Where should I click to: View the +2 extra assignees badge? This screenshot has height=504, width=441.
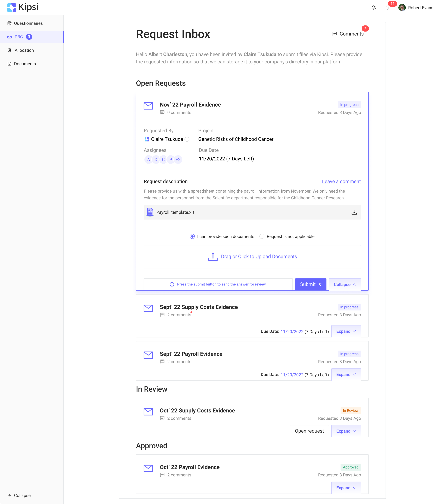pos(178,159)
